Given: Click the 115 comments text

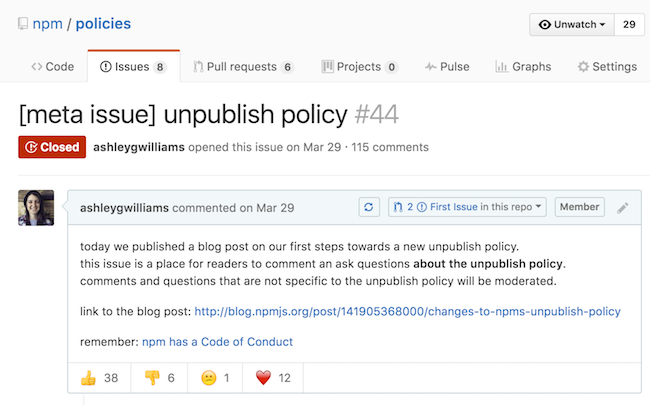Looking at the screenshot, I should (x=390, y=147).
